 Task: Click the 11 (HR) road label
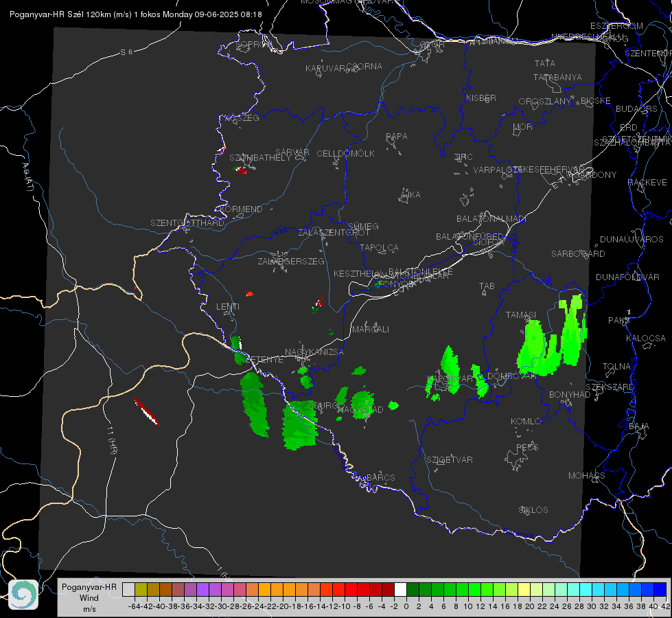[x=111, y=440]
